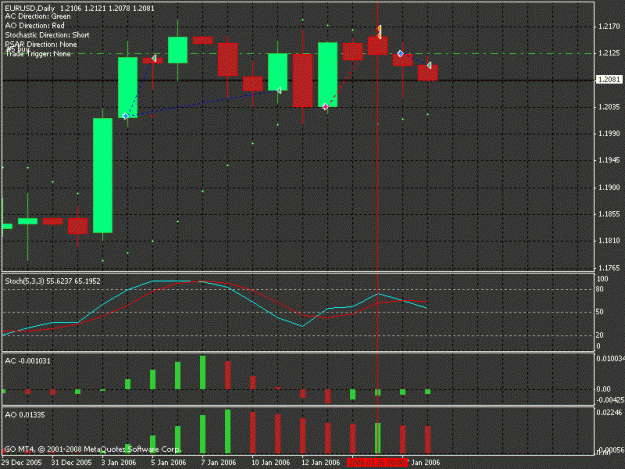The image size is (625, 469).
Task: Click the 80 level on Stochastic scale
Action: pos(599,289)
